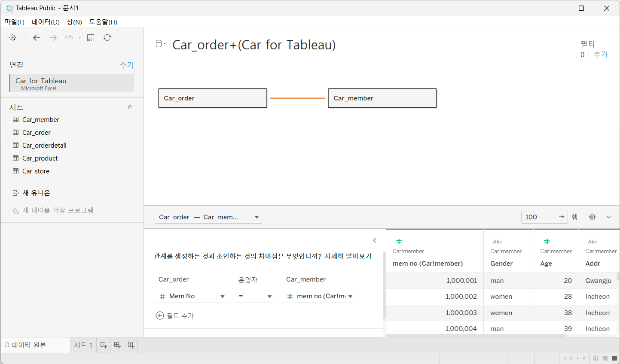620x364 pixels.
Task: Select the Car_member table box on canvas
Action: click(382, 98)
